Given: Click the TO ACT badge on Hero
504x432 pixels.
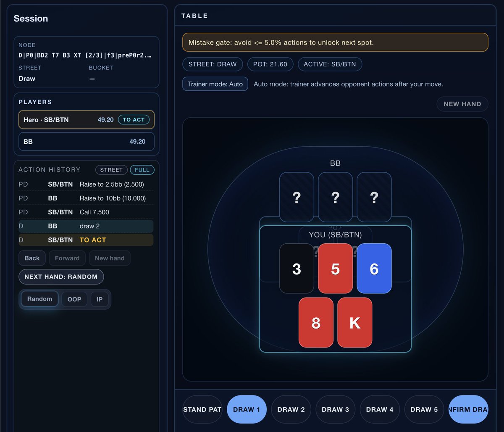Looking at the screenshot, I should pyautogui.click(x=134, y=120).
